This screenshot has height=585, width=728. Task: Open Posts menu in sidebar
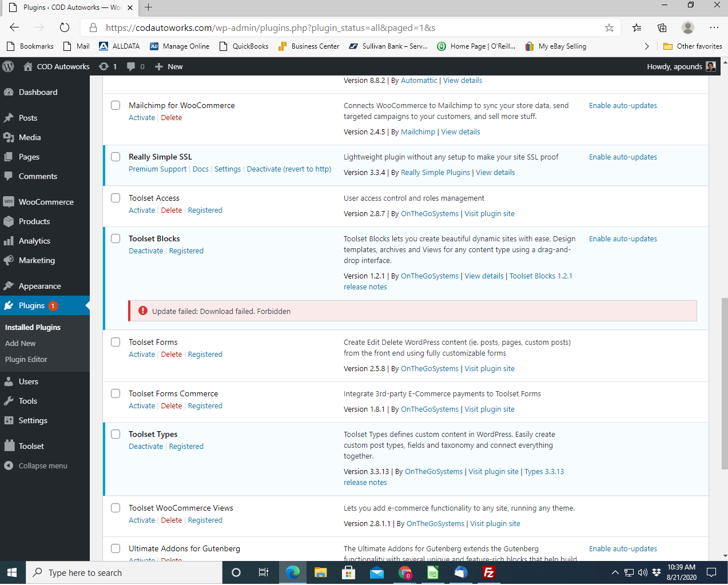point(27,118)
